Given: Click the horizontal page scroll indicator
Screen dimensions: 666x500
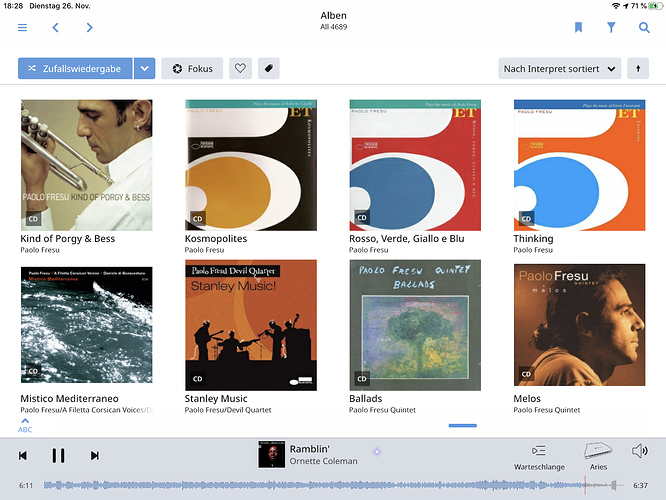Looking at the screenshot, I should click(x=463, y=425).
